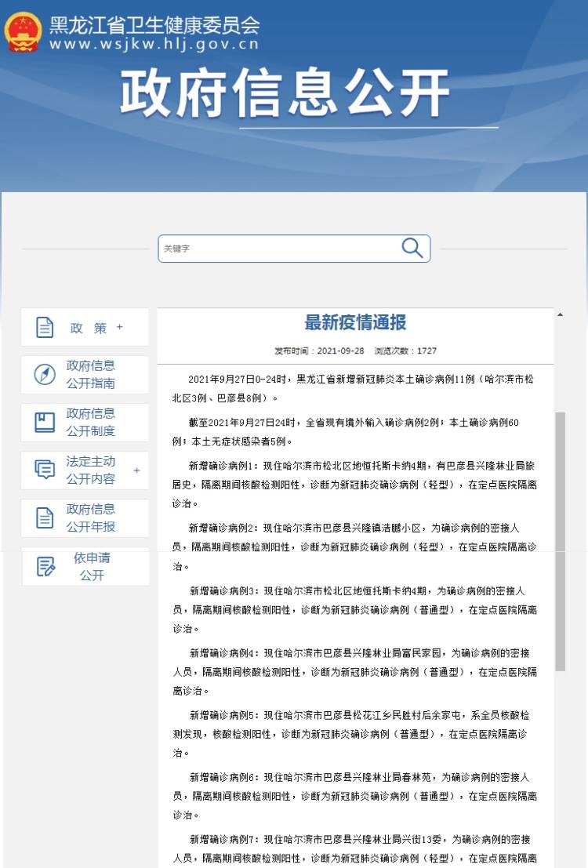
Task: Click the 政策 document icon
Action: [x=45, y=327]
